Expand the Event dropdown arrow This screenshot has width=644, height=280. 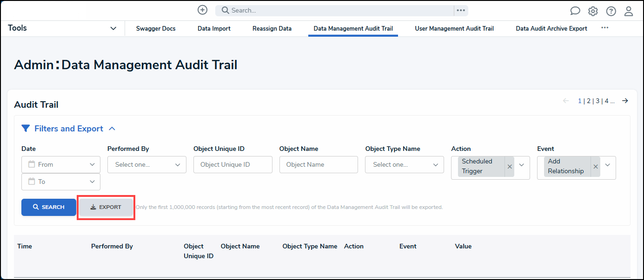pyautogui.click(x=608, y=165)
